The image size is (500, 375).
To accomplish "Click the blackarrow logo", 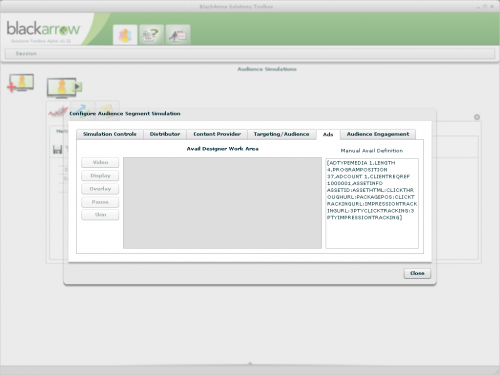I will coord(43,29).
